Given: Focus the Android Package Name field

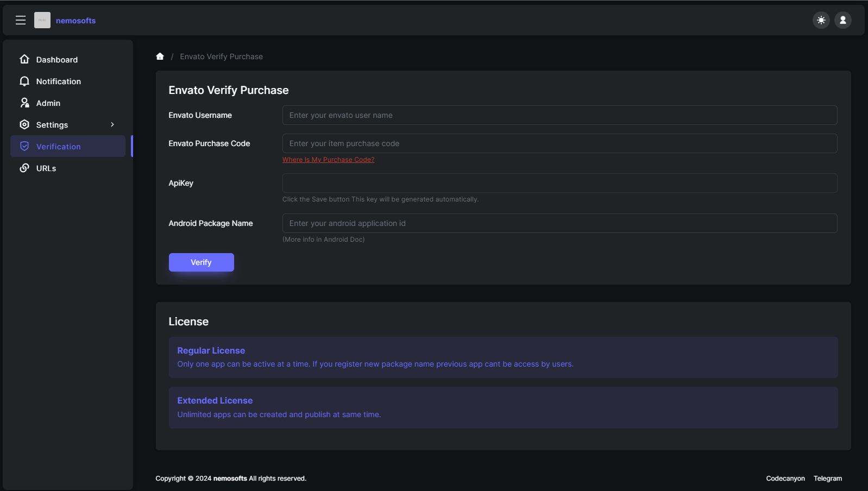Looking at the screenshot, I should 559,223.
